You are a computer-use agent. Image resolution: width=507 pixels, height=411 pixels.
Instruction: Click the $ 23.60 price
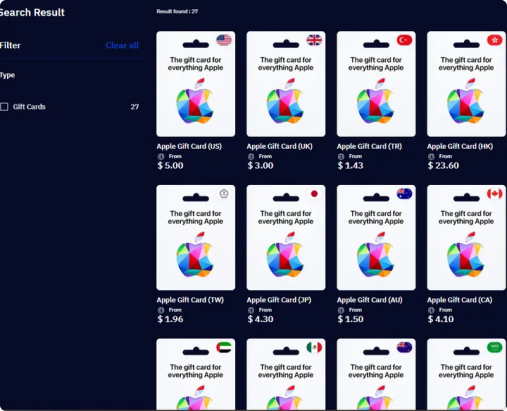443,165
